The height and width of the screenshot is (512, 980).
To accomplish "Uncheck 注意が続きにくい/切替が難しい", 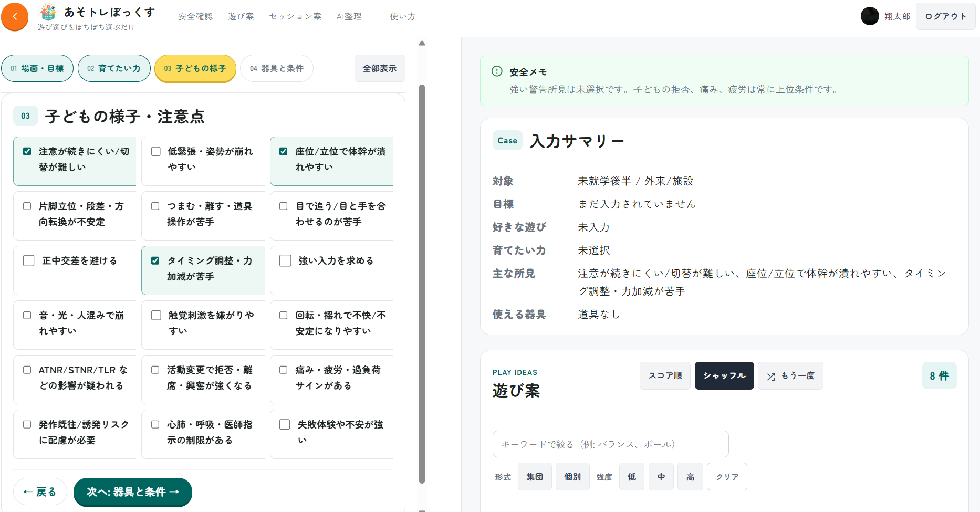I will 27,152.
